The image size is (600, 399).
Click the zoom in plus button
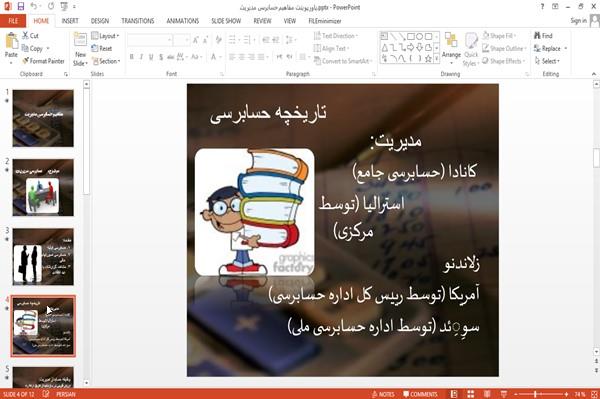[x=566, y=394]
